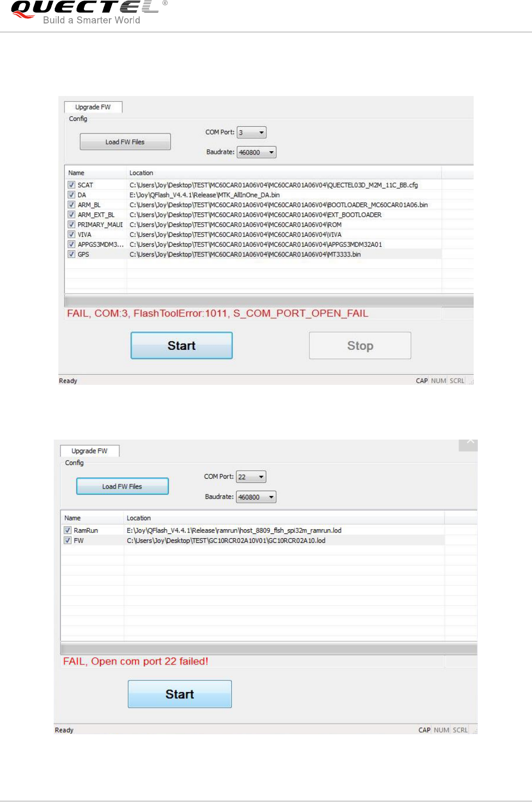532x802 pixels.
Task: Click the Quectel logo in header
Action: click(89, 13)
